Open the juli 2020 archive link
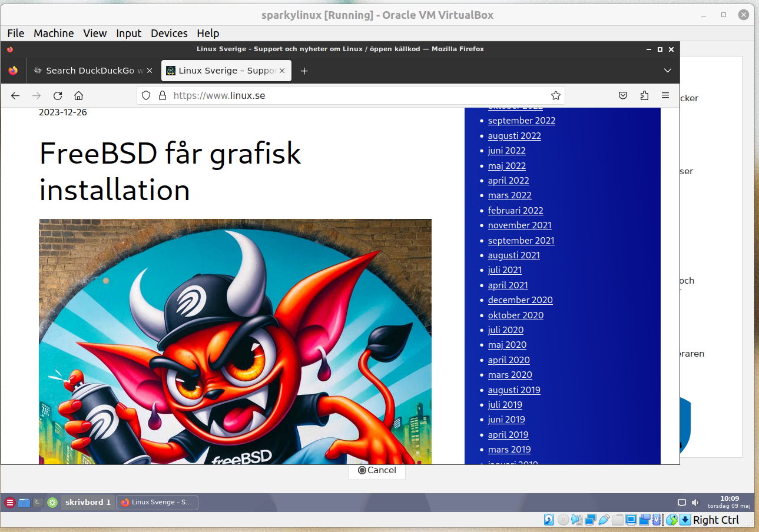This screenshot has height=532, width=759. (x=506, y=330)
